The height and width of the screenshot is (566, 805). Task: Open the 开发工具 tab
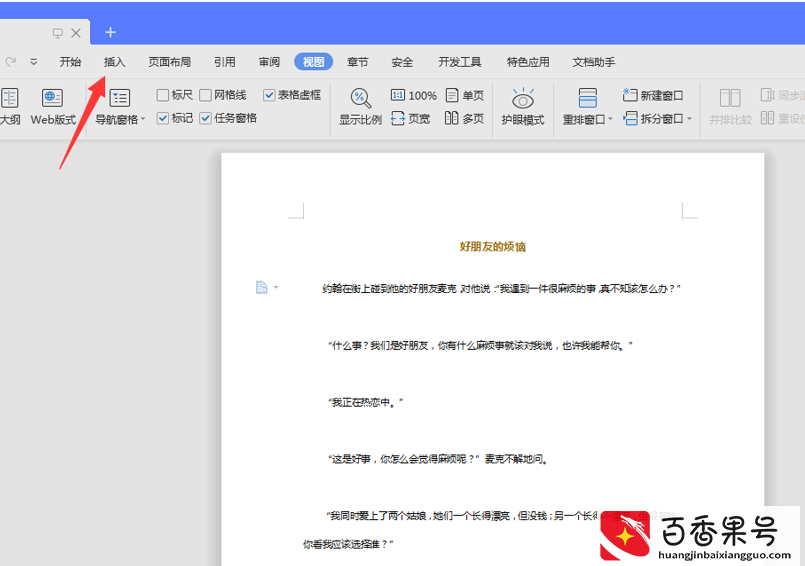[x=459, y=62]
